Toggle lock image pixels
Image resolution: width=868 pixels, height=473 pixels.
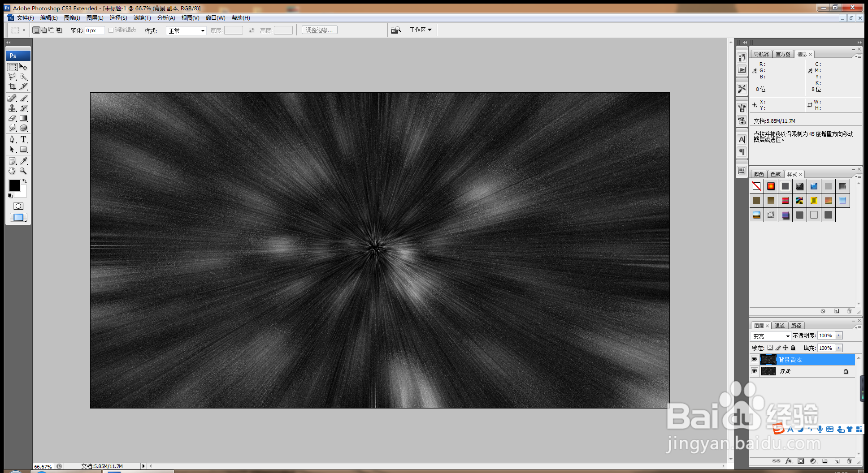coord(778,348)
